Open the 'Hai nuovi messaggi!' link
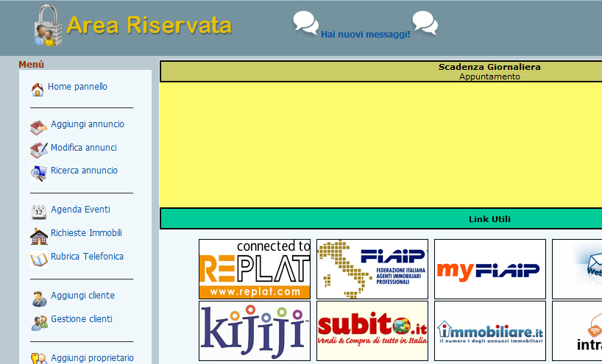 pyautogui.click(x=366, y=34)
